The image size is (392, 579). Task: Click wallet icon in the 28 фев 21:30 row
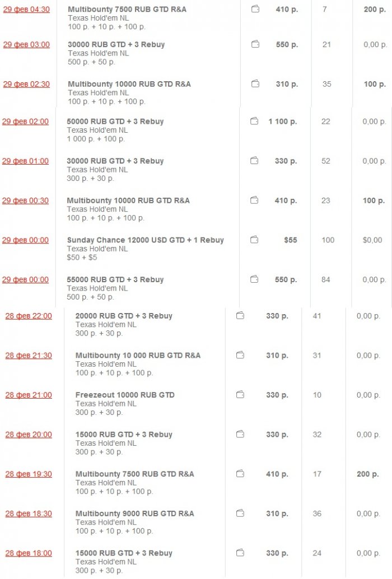point(240,356)
